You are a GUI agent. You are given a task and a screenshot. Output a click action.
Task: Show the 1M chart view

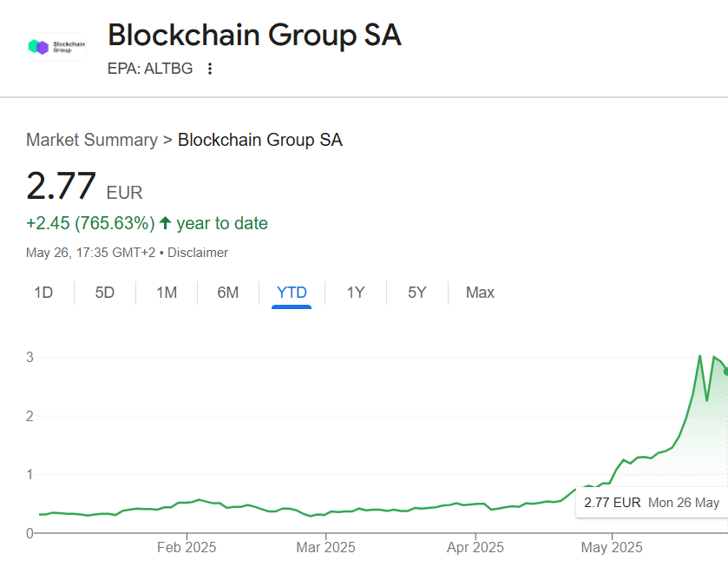[167, 293]
